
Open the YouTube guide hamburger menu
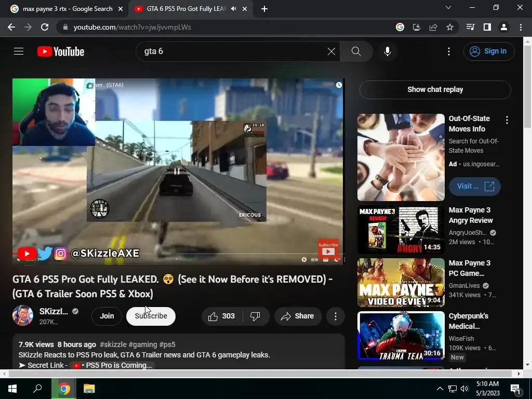click(19, 51)
